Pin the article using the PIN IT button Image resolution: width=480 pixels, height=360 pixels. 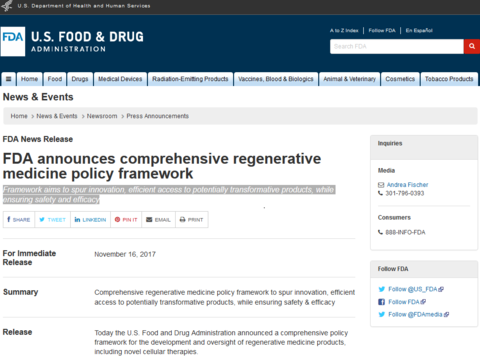[x=126, y=220]
